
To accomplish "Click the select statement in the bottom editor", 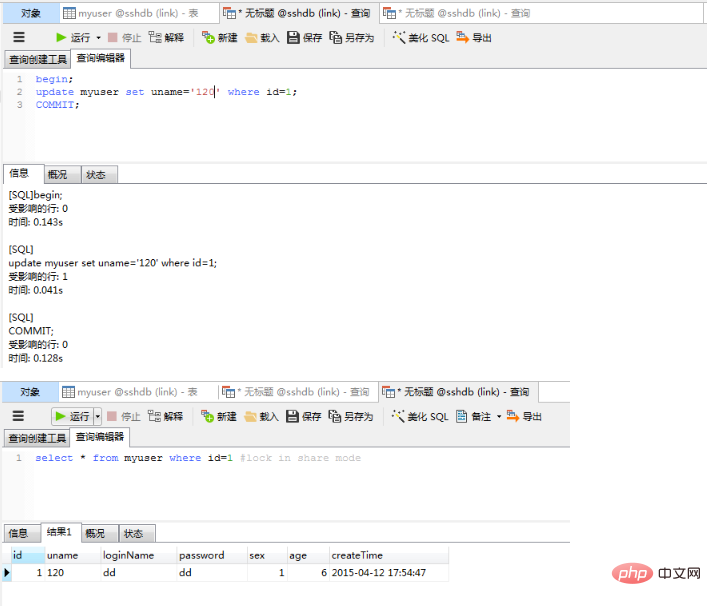I will [198, 458].
